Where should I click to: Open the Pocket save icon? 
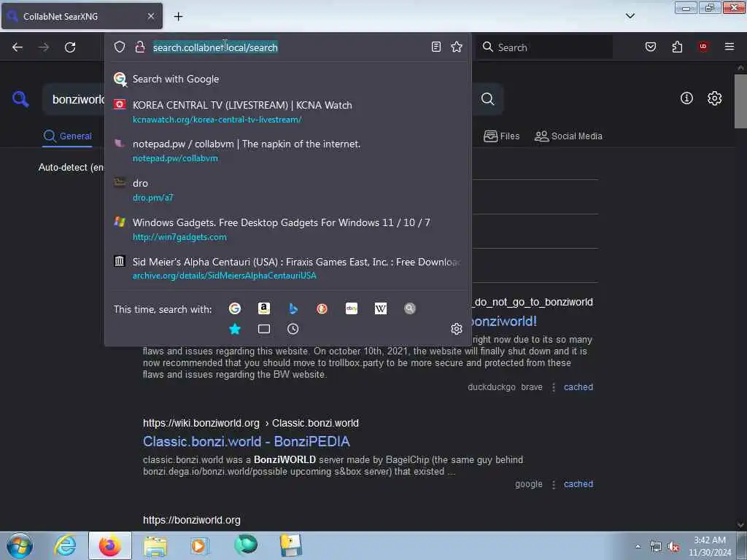coord(650,47)
